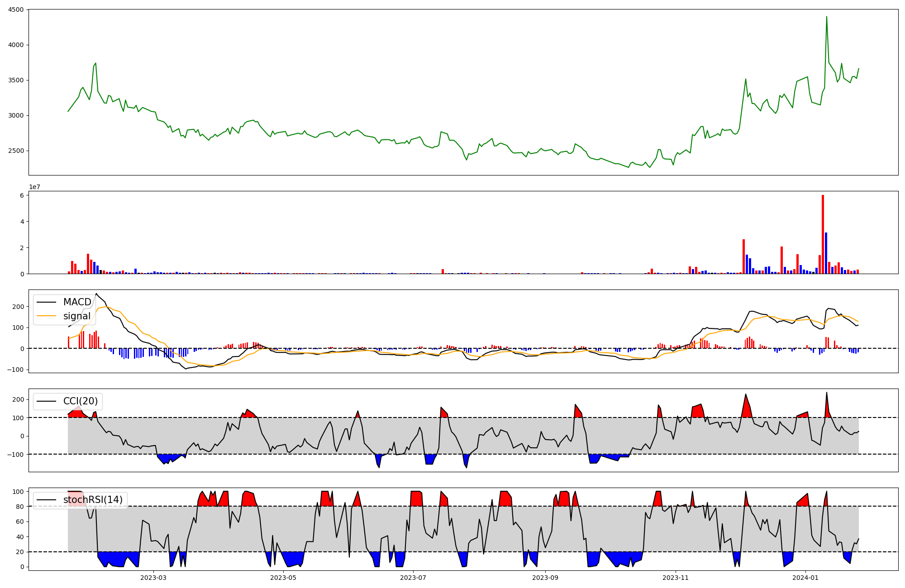
Task: Click the 2023-07 x-axis date label
Action: point(413,578)
